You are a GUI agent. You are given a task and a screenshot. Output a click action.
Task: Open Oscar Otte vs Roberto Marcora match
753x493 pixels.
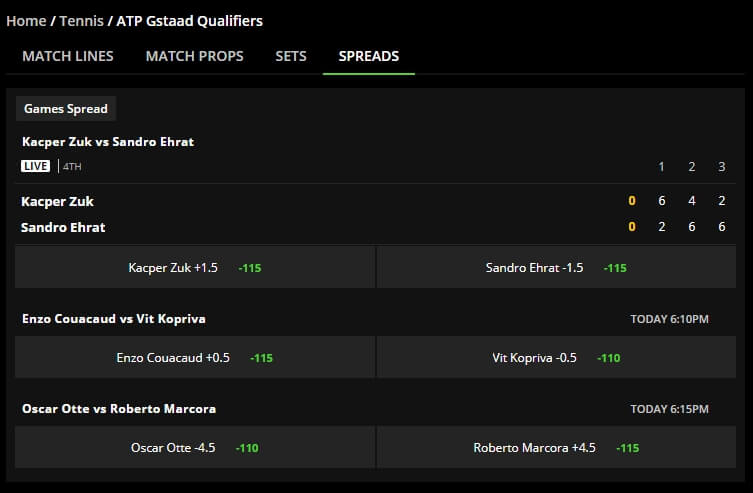point(119,409)
